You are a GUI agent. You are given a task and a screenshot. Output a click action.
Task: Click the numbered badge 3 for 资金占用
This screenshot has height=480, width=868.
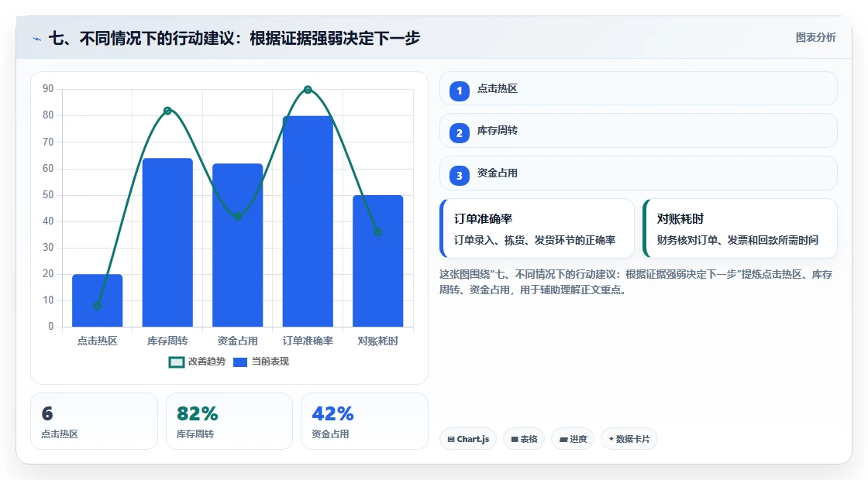[x=459, y=175]
